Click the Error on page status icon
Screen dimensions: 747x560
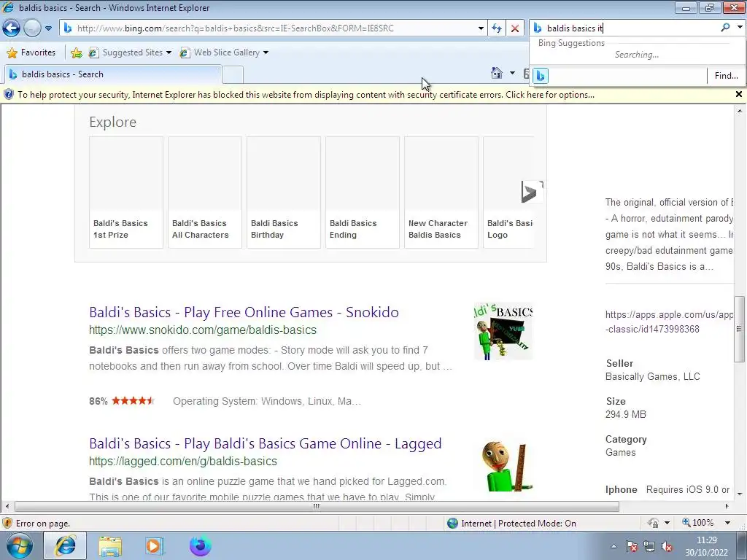(7, 524)
